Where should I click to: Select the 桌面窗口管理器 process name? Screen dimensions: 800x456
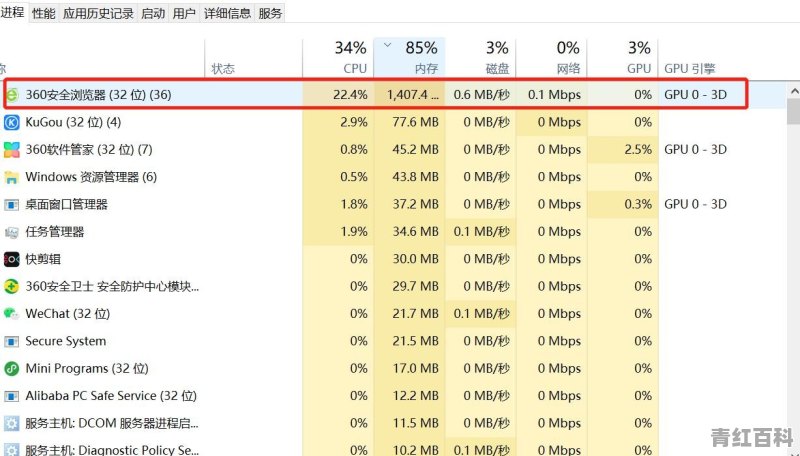66,205
